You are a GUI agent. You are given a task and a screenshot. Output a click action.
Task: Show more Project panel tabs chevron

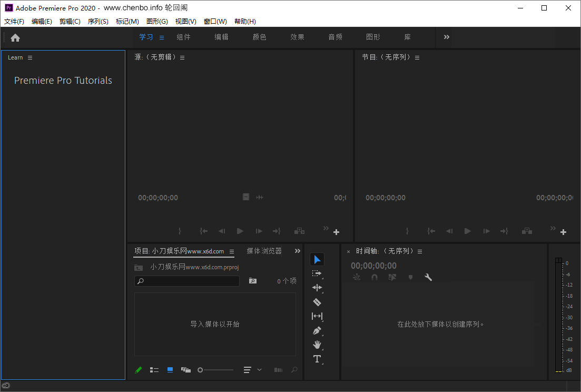298,251
